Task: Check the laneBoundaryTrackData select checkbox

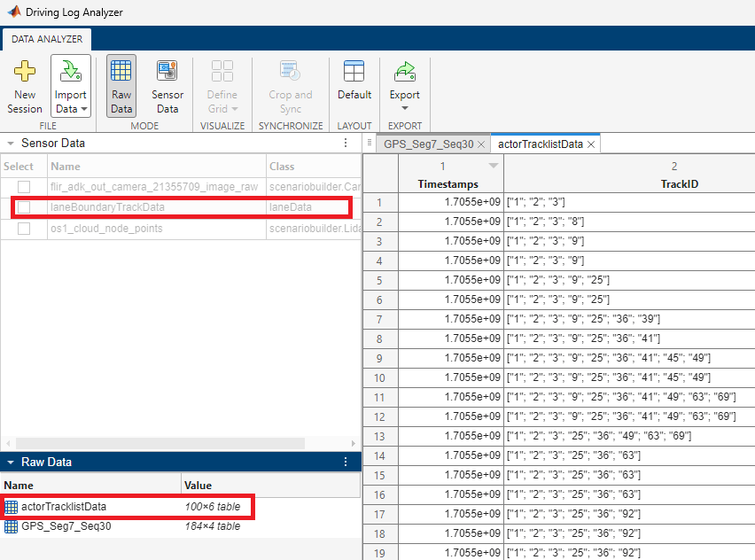Action: pyautogui.click(x=22, y=207)
